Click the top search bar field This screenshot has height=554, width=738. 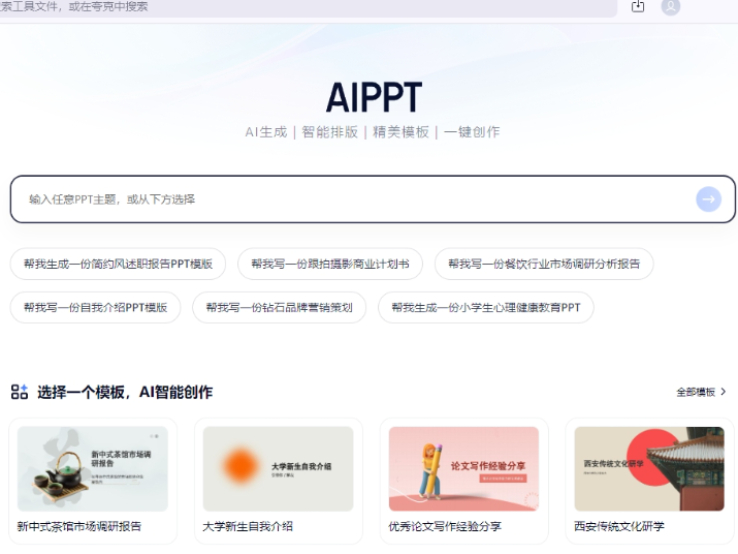point(306,7)
